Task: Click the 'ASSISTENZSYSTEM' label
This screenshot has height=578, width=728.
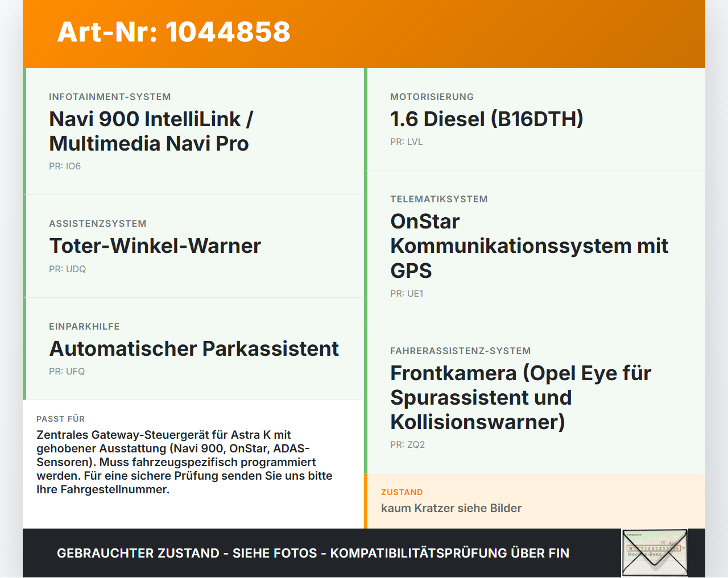Action: (98, 224)
